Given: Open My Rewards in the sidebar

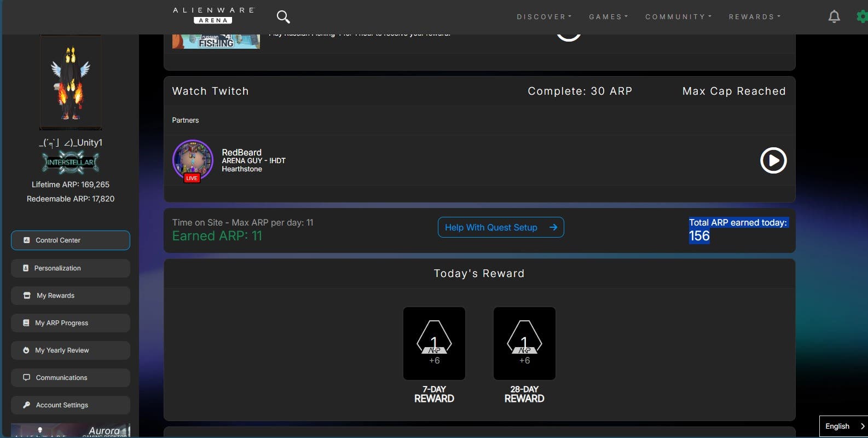Looking at the screenshot, I should [x=71, y=296].
